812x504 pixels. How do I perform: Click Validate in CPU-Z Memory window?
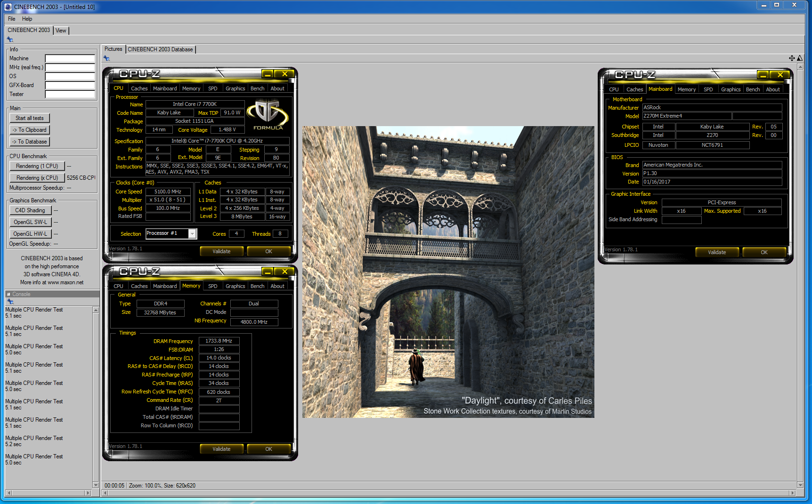point(221,449)
